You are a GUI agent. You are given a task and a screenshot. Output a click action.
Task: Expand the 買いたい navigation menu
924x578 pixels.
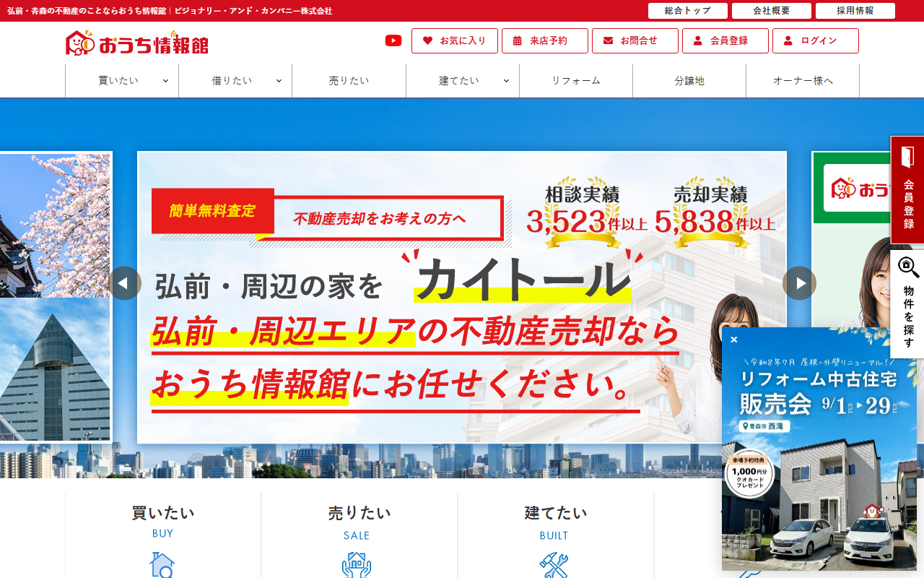click(122, 81)
